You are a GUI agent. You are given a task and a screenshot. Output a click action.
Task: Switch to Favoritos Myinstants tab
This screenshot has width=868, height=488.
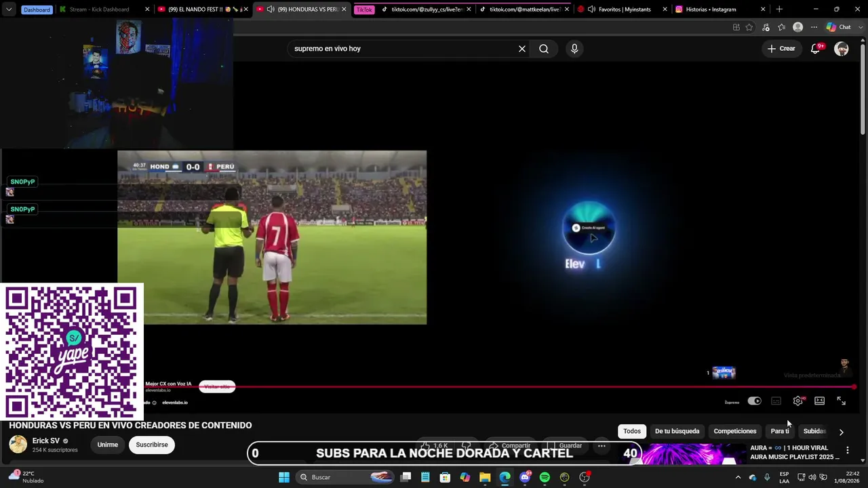(621, 9)
